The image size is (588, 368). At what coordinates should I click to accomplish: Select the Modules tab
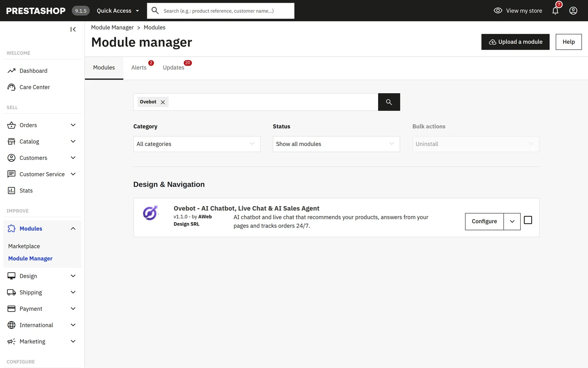(104, 68)
